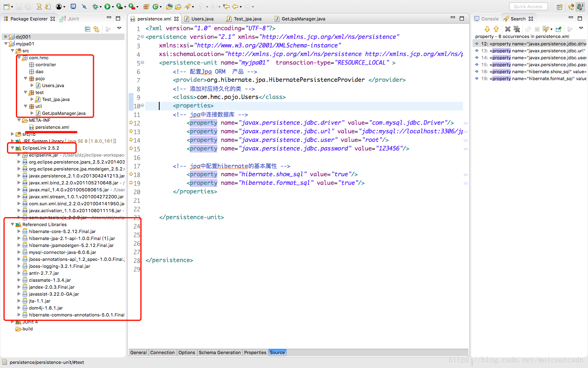Select search result line 19 format_sql

pyautogui.click(x=530, y=79)
